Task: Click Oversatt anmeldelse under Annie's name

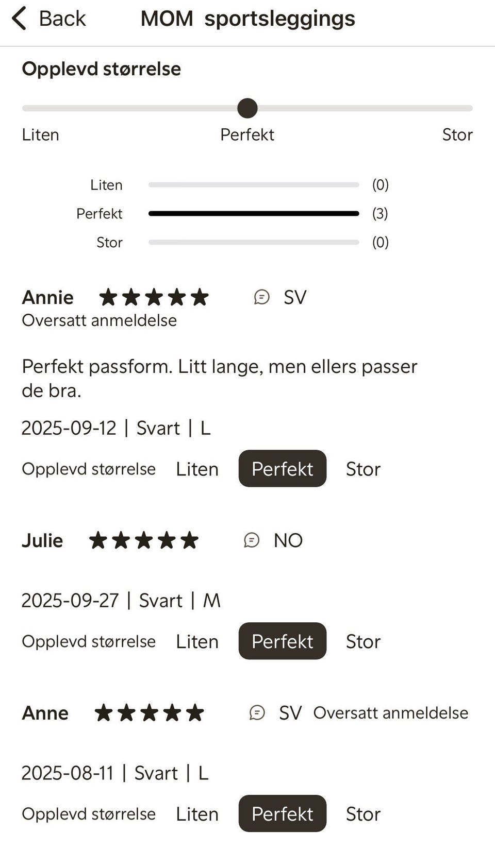Action: pyautogui.click(x=99, y=320)
